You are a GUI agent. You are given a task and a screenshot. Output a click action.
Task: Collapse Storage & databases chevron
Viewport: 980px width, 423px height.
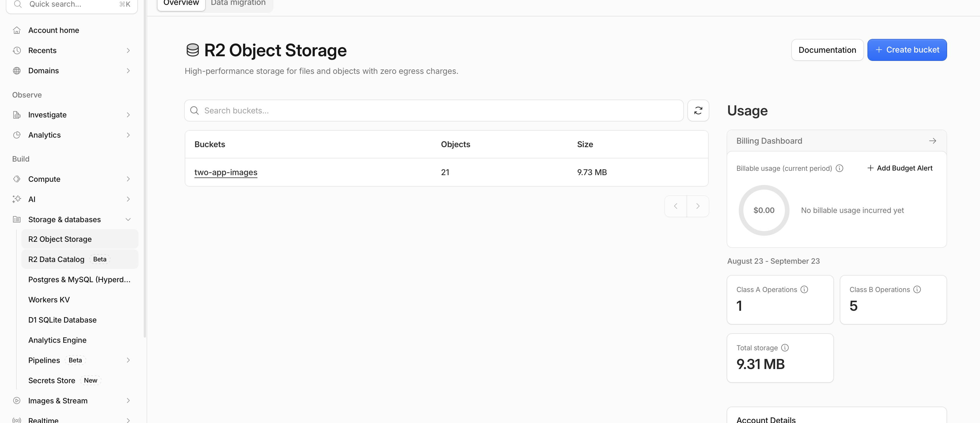(x=128, y=220)
